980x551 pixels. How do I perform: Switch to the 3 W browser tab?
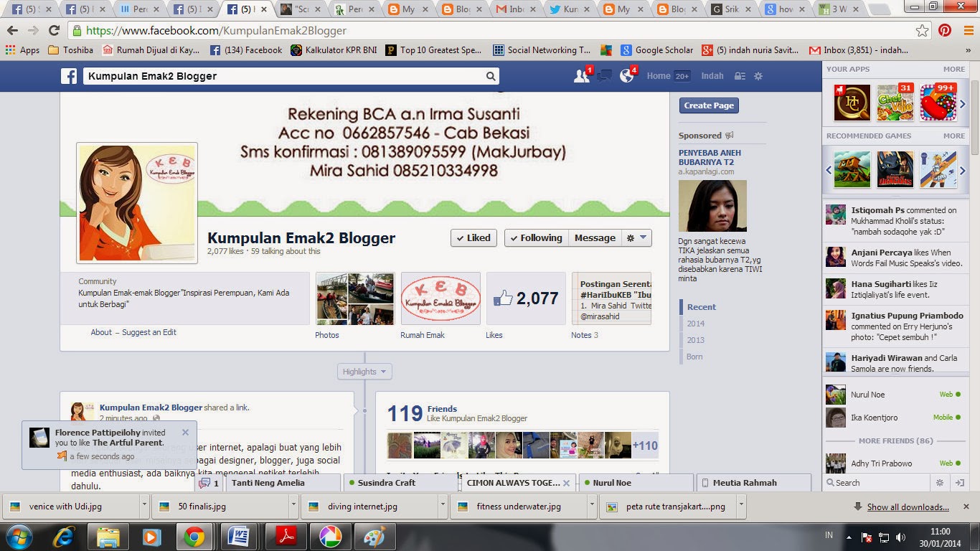pyautogui.click(x=839, y=9)
